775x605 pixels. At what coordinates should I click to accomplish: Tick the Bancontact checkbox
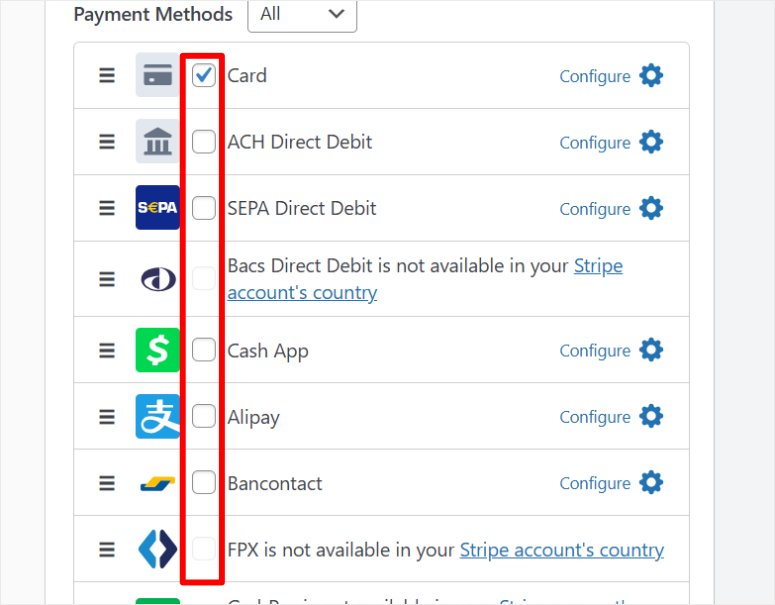pyautogui.click(x=204, y=483)
